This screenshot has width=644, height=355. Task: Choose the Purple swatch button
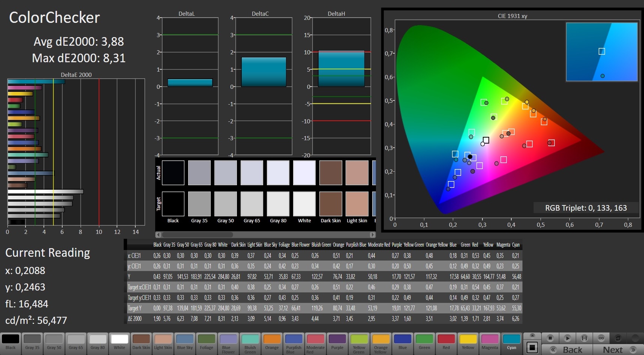[x=337, y=343]
